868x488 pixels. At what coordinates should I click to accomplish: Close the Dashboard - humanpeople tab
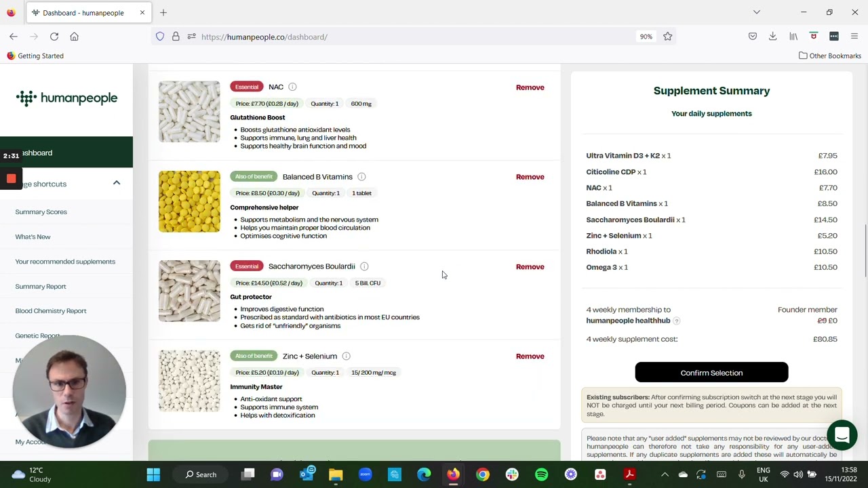pos(142,12)
